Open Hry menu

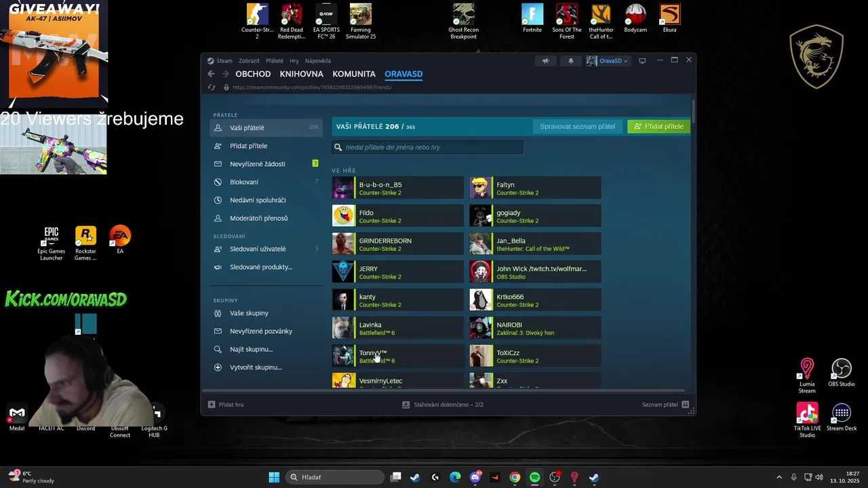(294, 61)
